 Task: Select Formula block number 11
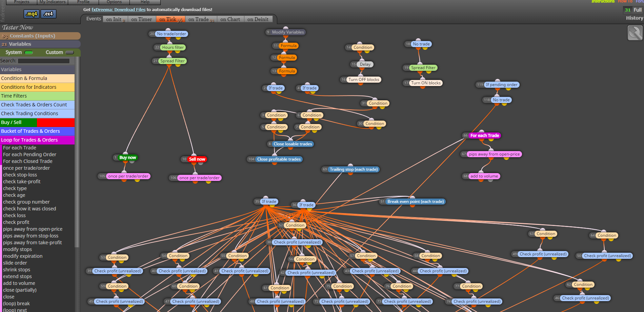pyautogui.click(x=289, y=46)
